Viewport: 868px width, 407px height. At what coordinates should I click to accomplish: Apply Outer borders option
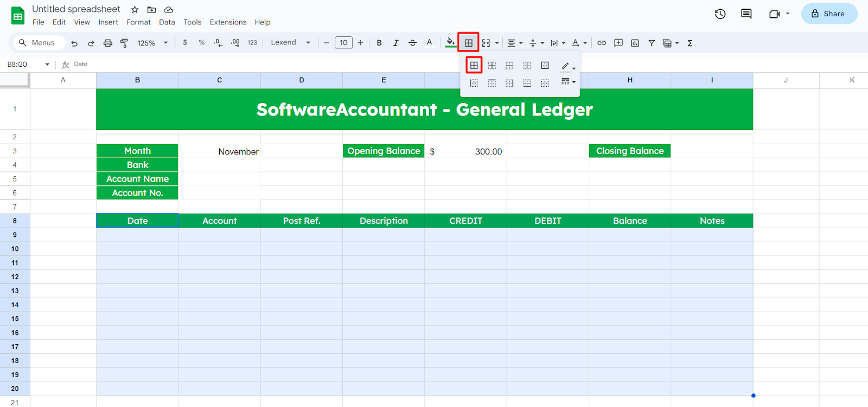545,66
